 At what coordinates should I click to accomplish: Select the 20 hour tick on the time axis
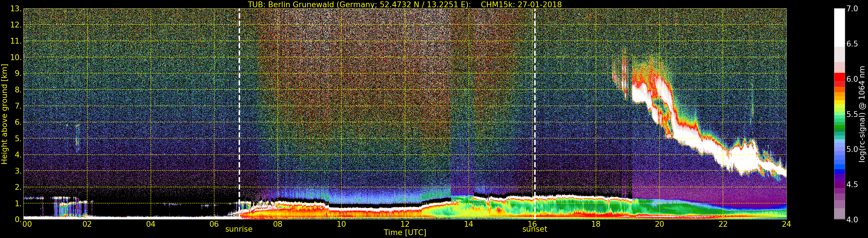pos(659,224)
